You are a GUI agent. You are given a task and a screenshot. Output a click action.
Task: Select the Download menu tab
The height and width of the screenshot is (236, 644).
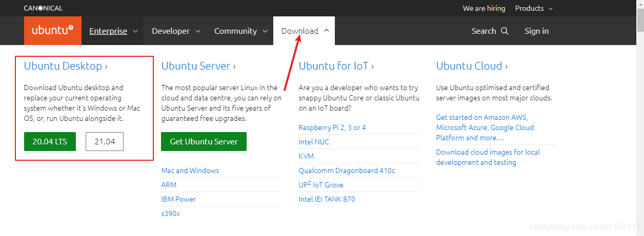(x=304, y=31)
